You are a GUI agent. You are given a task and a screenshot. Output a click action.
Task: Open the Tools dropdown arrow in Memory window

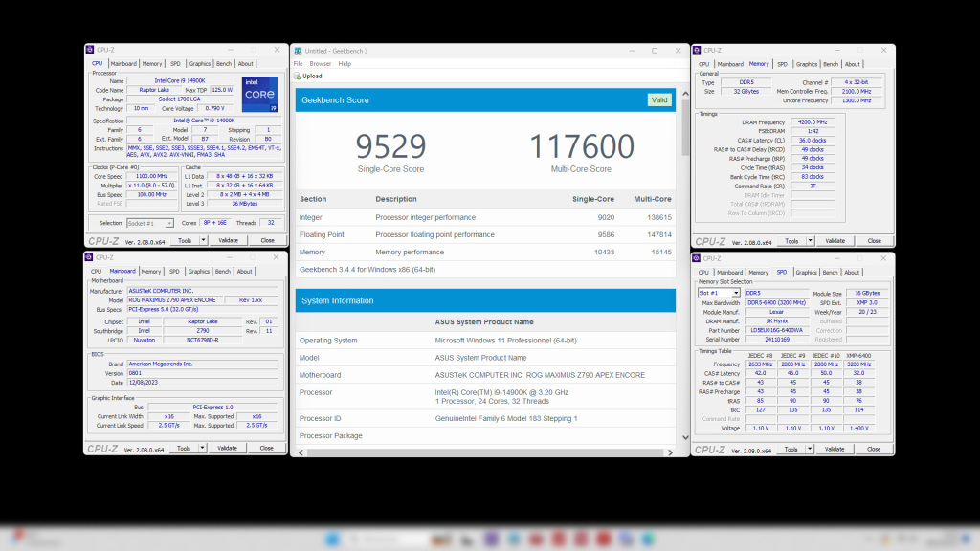[810, 241]
